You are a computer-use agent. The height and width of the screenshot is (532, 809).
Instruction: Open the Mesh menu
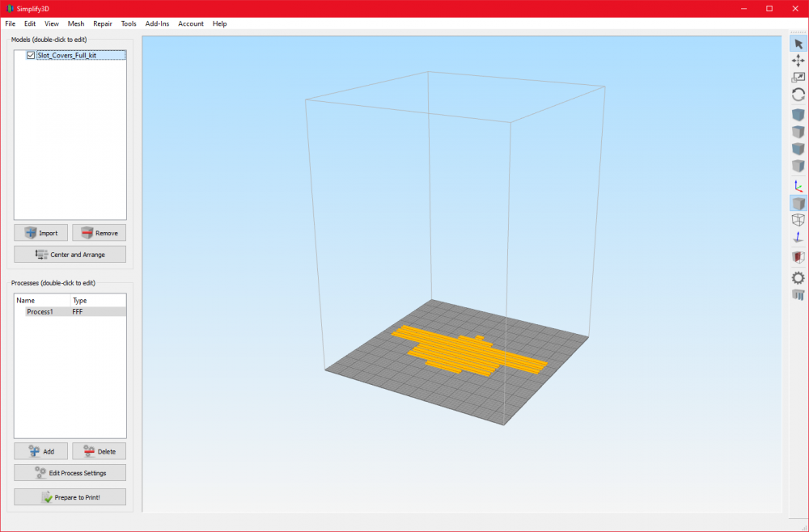pyautogui.click(x=76, y=23)
